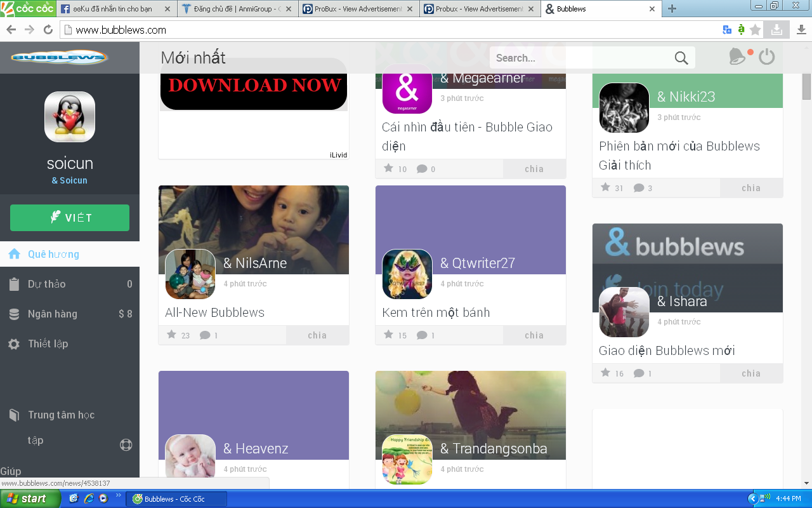Image resolution: width=812 pixels, height=508 pixels.
Task: Click the '& Trandangsonba' author name
Action: coord(494,448)
